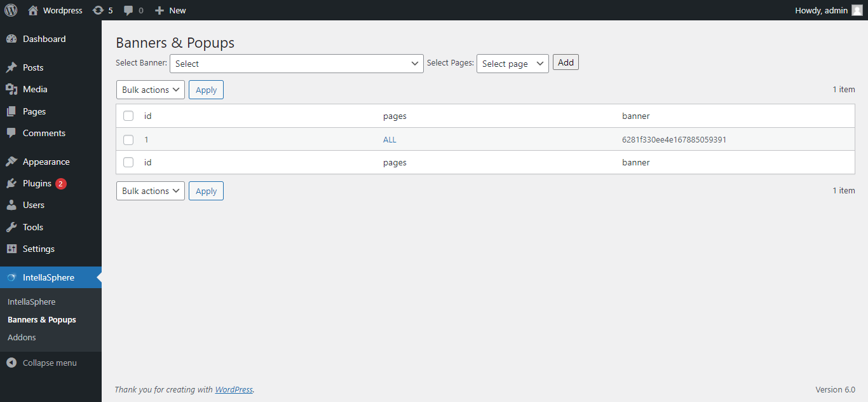Click the bottom Apply button
The height and width of the screenshot is (402, 868).
coord(206,191)
